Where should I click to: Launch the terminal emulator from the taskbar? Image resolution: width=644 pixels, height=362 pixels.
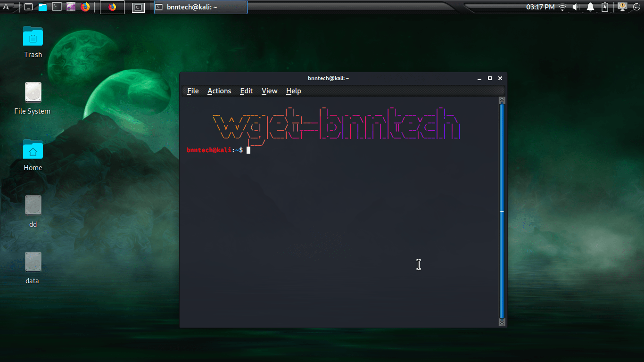(57, 7)
